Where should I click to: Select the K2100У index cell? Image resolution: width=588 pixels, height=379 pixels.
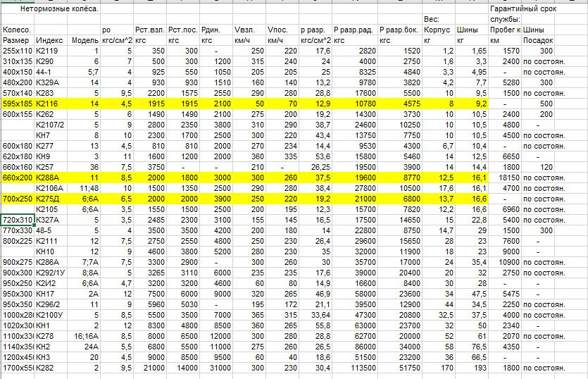tap(51, 315)
